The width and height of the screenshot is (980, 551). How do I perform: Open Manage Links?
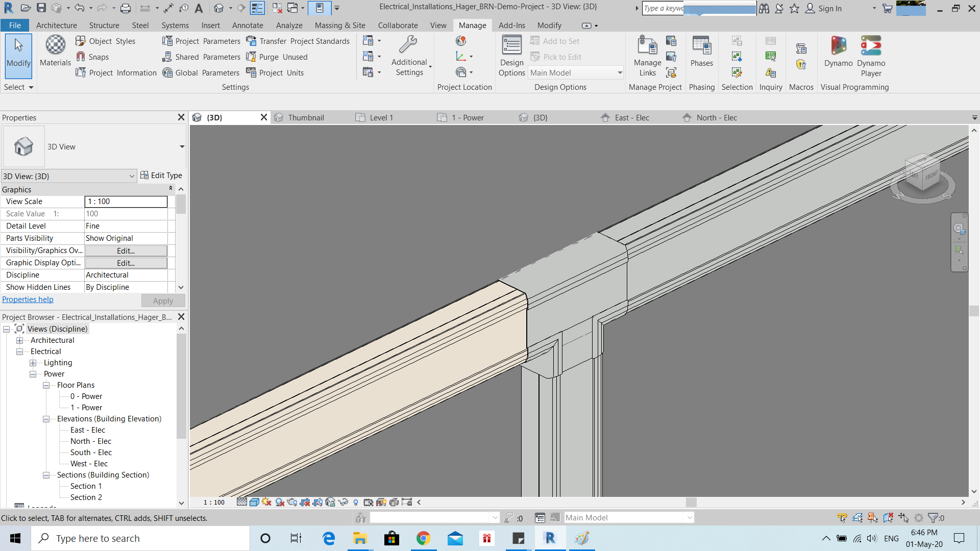(x=647, y=54)
